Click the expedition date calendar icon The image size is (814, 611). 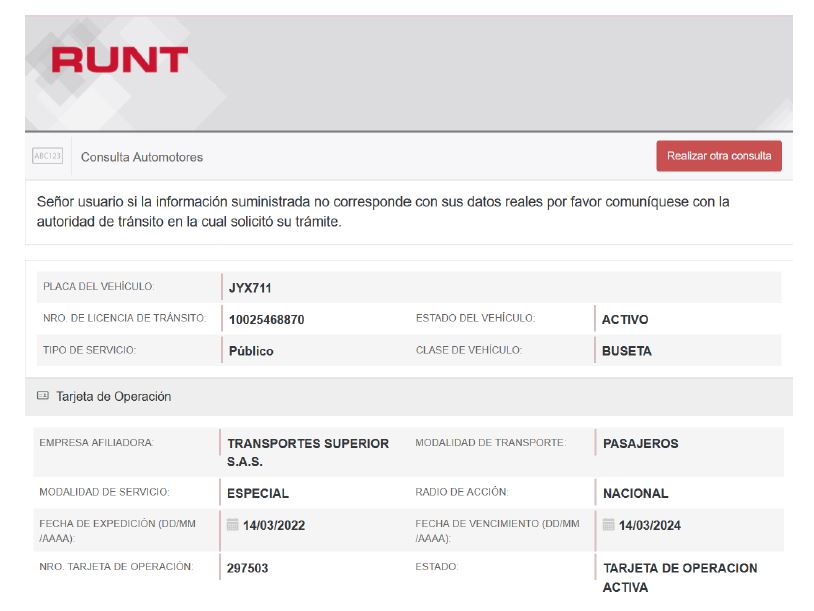(x=233, y=525)
